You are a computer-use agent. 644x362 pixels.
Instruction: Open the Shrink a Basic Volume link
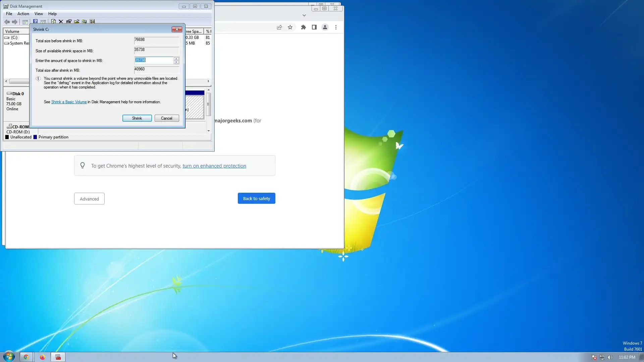coord(69,102)
